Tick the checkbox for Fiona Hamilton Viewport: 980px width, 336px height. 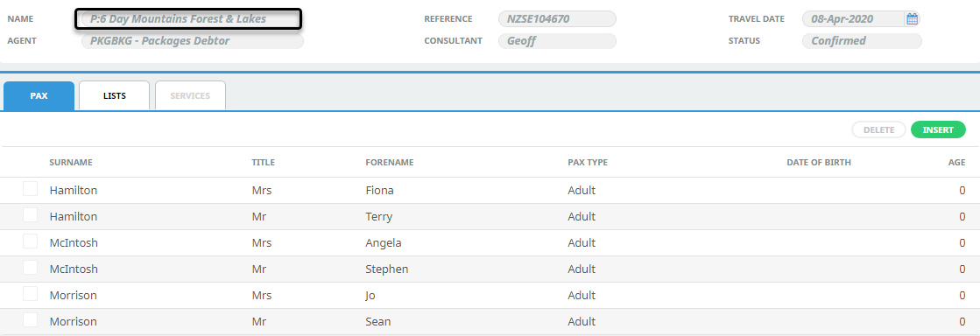(30, 189)
